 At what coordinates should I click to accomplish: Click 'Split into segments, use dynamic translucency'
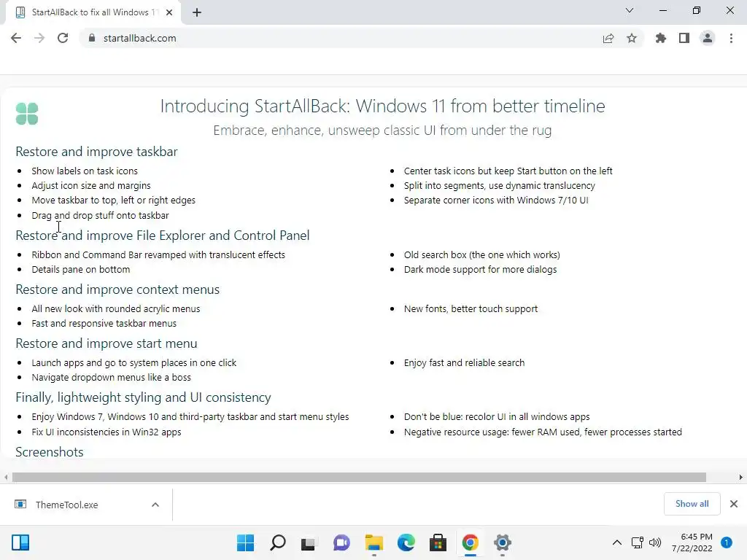coord(499,186)
